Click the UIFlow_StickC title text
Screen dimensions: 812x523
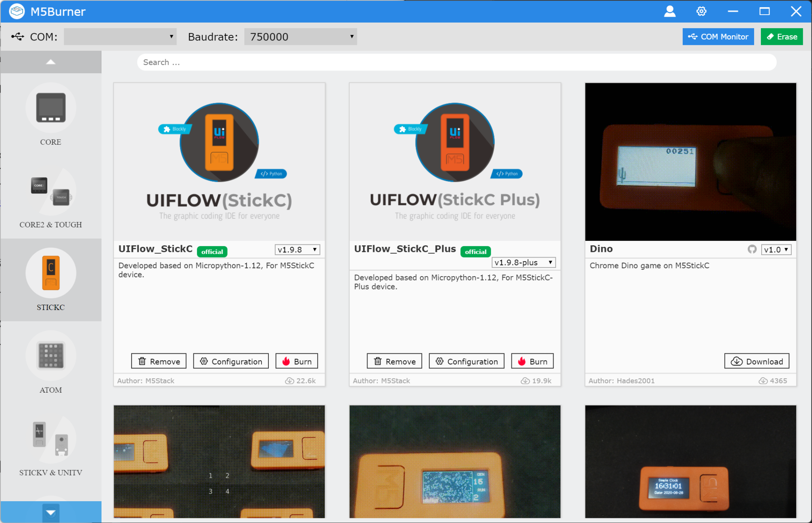click(155, 249)
